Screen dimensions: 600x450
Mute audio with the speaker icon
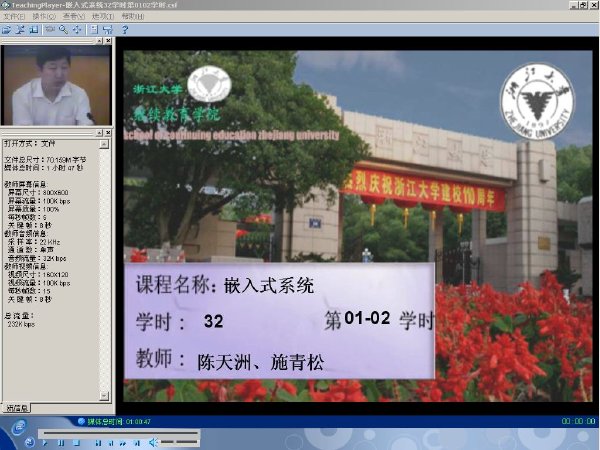(153, 443)
